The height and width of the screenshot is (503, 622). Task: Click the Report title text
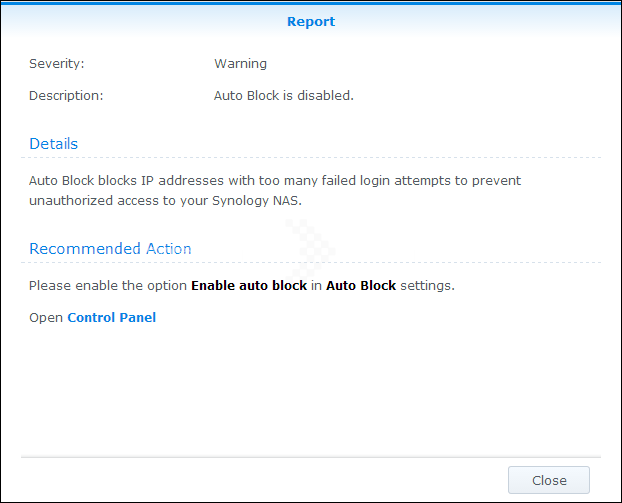[x=311, y=21]
